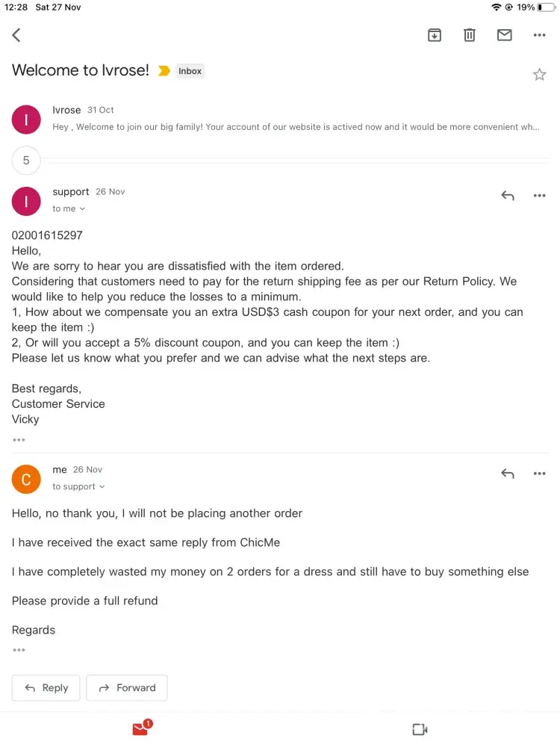Viewport: 560px width, 747px height.
Task: Open more options for support's message
Action: point(539,196)
